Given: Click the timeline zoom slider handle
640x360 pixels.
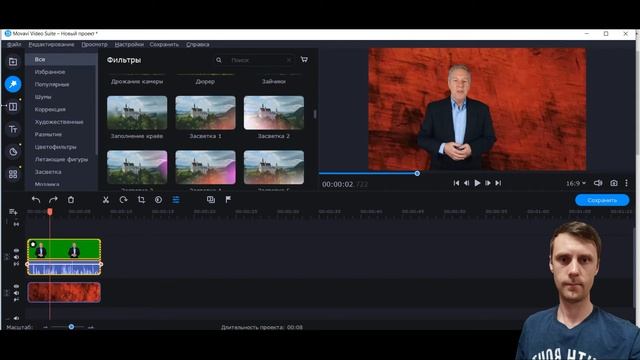Looking at the screenshot, I should pyautogui.click(x=71, y=327).
